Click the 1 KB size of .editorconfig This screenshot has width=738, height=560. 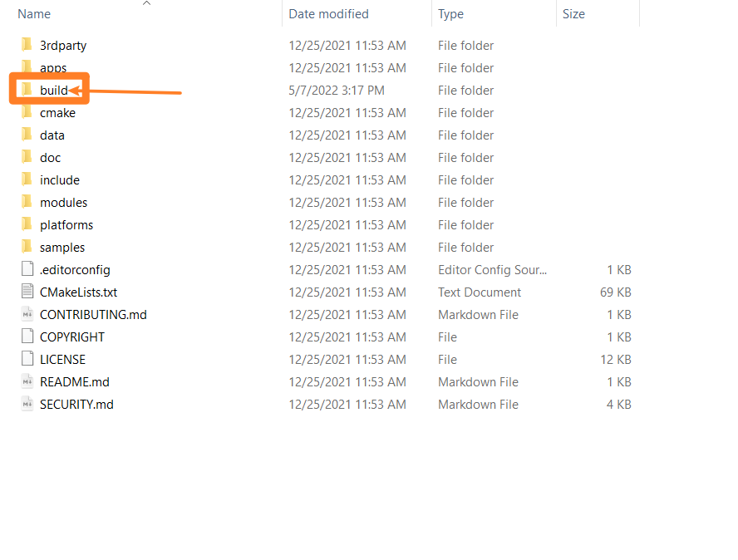pyautogui.click(x=618, y=270)
